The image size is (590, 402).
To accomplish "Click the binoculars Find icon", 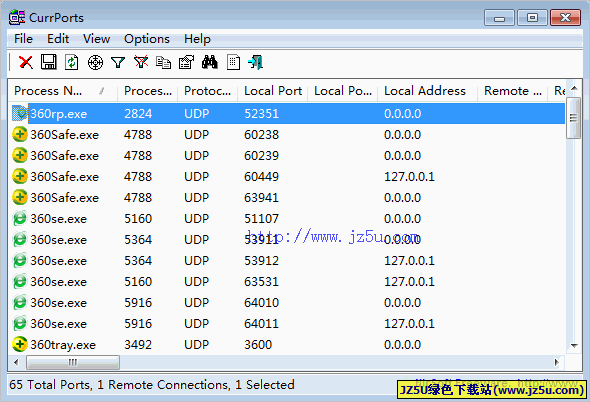I will click(x=210, y=62).
